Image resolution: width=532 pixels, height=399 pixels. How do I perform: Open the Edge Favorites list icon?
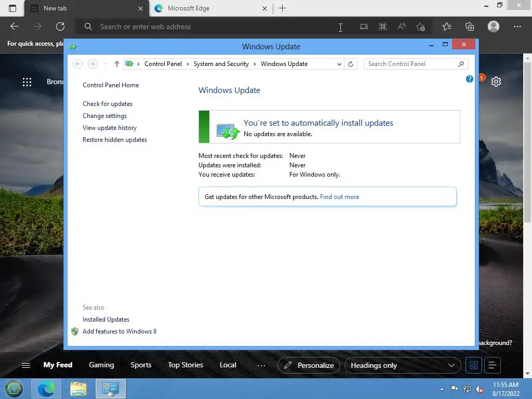point(447,26)
